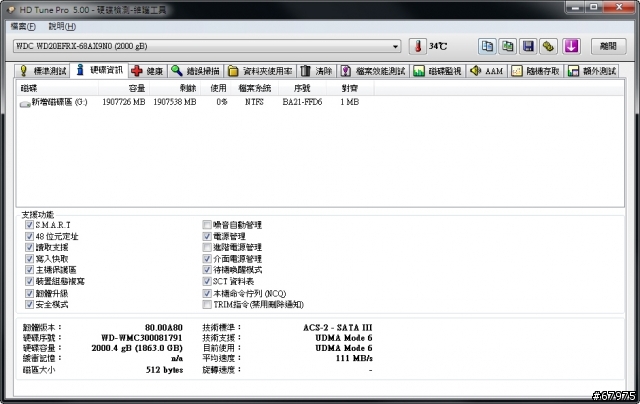This screenshot has width=640, height=404.
Task: Toggle the 裝置組態複寫 checkbox
Action: tap(29, 281)
